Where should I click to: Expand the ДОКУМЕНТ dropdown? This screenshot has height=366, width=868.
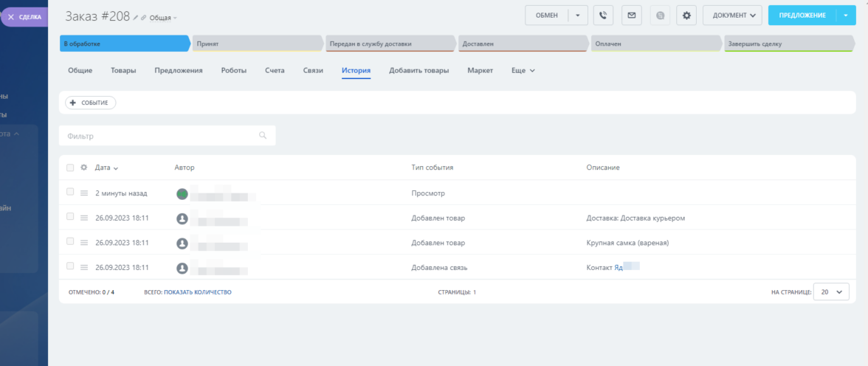click(731, 15)
